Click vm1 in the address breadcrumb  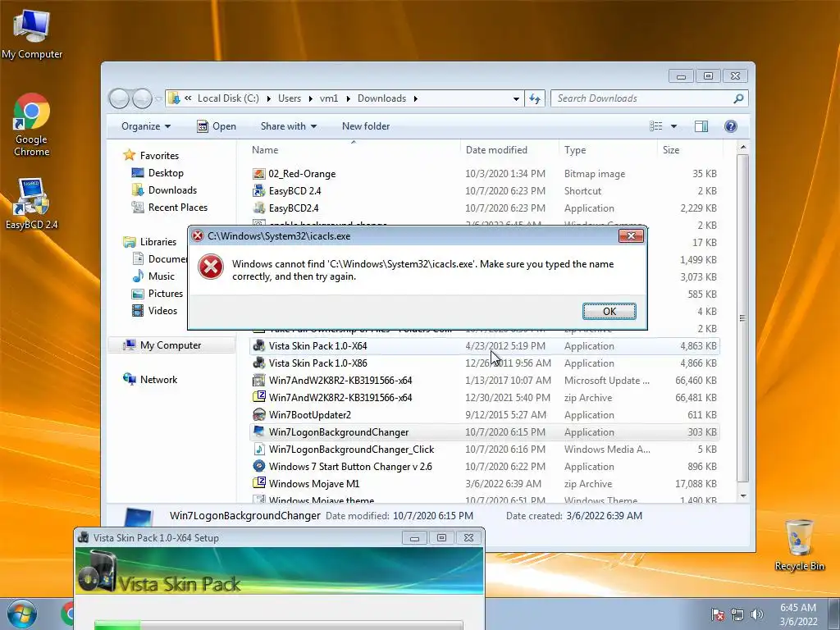coord(329,98)
